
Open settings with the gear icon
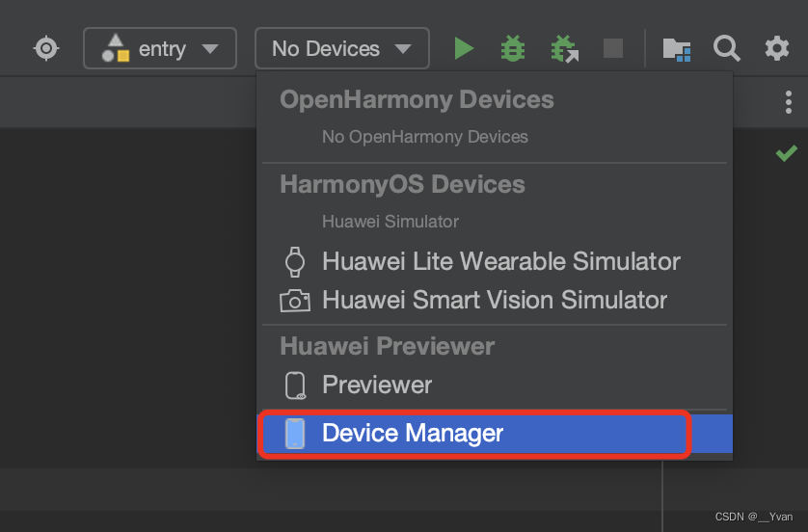point(776,48)
